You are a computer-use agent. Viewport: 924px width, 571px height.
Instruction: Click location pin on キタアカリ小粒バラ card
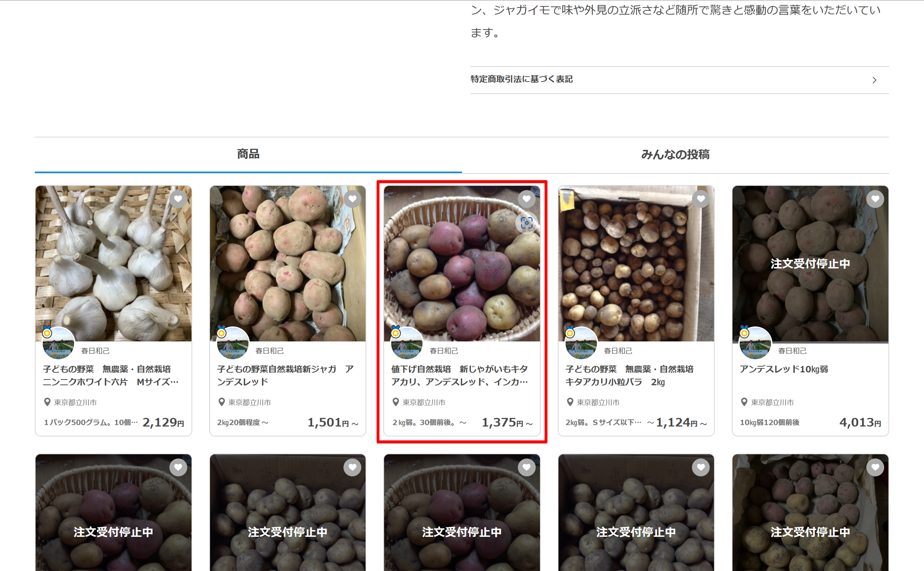pos(570,402)
